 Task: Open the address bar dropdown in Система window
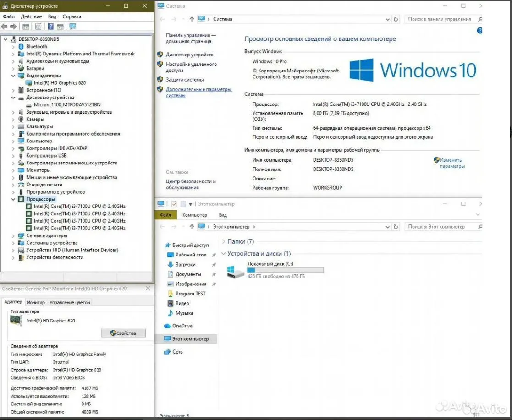click(x=388, y=19)
